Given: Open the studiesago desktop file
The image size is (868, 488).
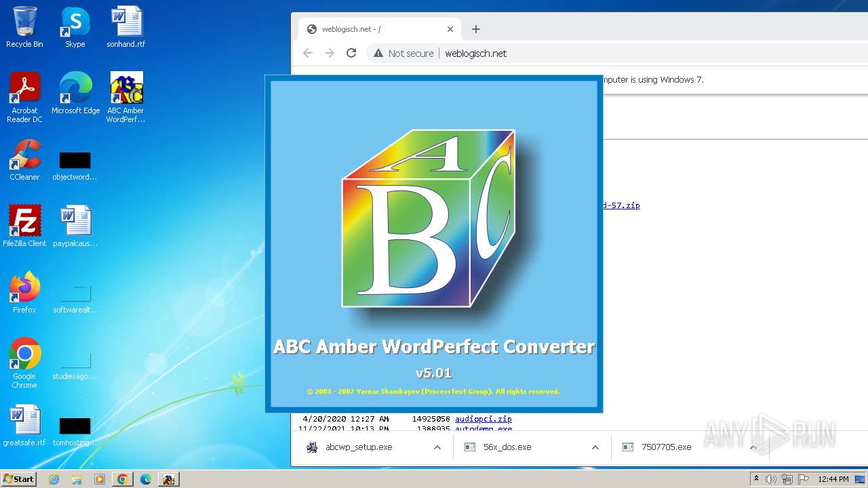Looking at the screenshot, I should tap(75, 365).
